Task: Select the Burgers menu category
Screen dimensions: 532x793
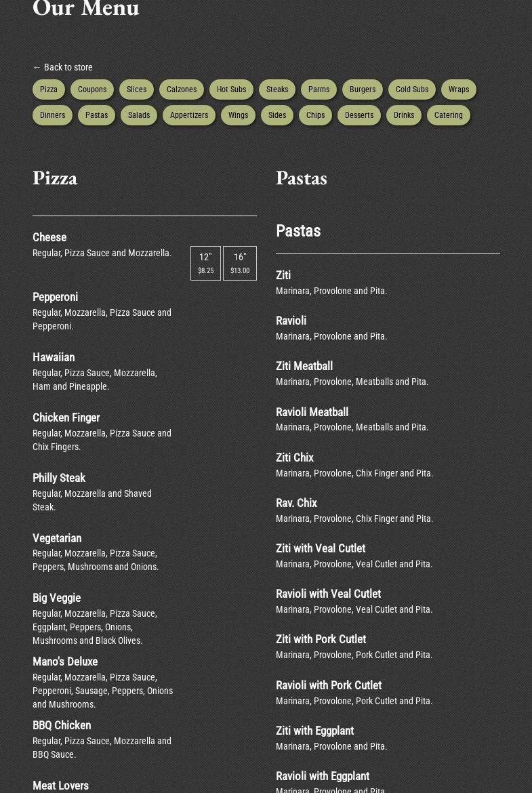Action: pyautogui.click(x=363, y=89)
